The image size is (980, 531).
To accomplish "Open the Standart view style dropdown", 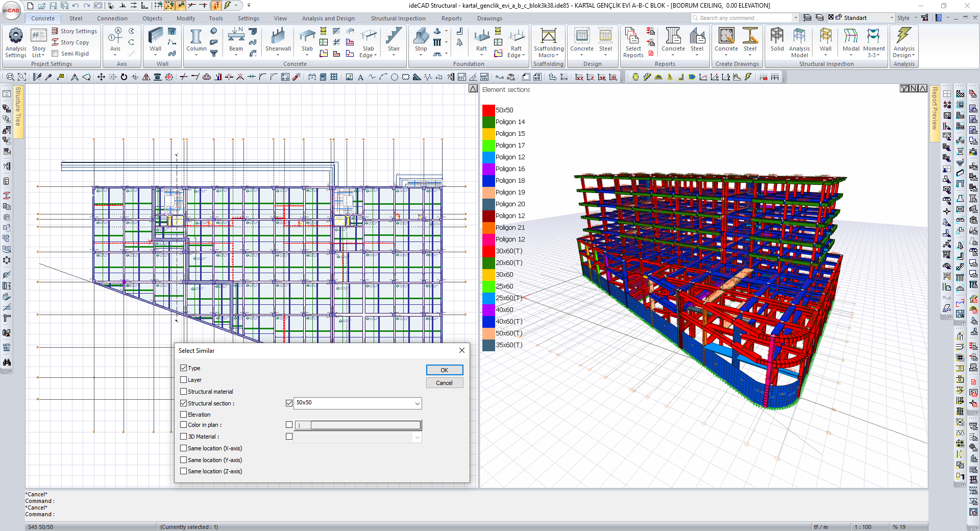I will pos(891,18).
